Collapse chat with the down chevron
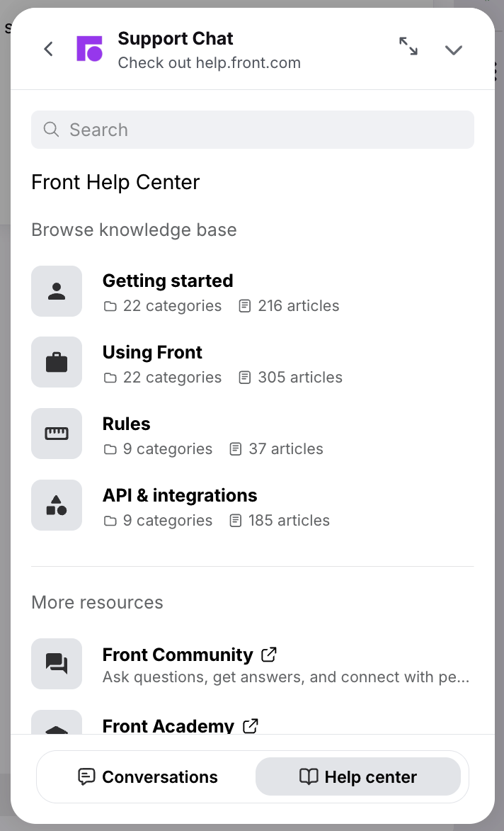The width and height of the screenshot is (504, 831). click(453, 50)
